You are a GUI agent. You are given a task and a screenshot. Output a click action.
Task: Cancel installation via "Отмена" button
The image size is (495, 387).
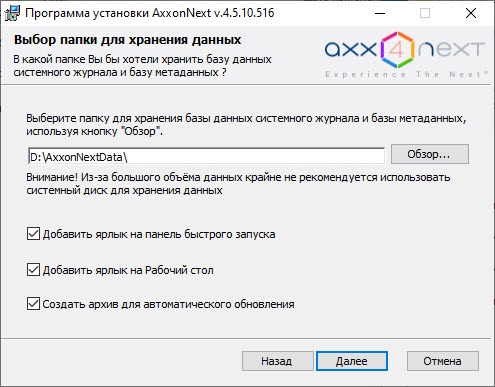point(443,361)
